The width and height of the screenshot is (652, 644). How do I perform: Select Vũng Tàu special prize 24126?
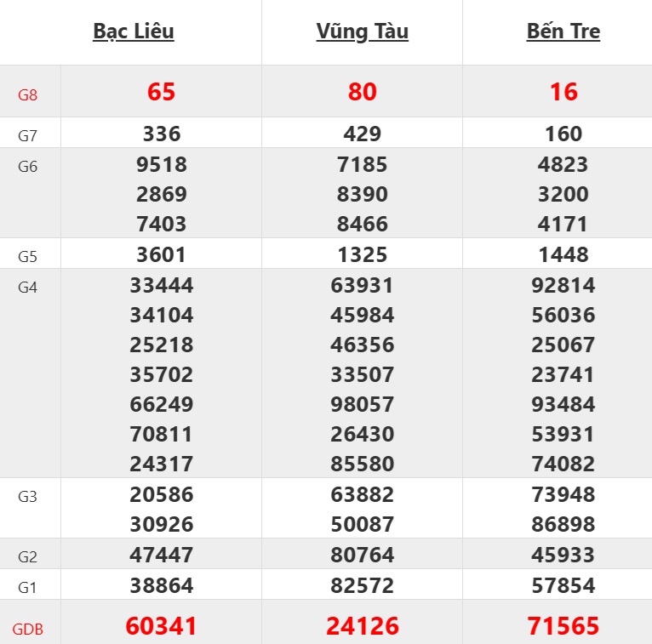(x=362, y=627)
